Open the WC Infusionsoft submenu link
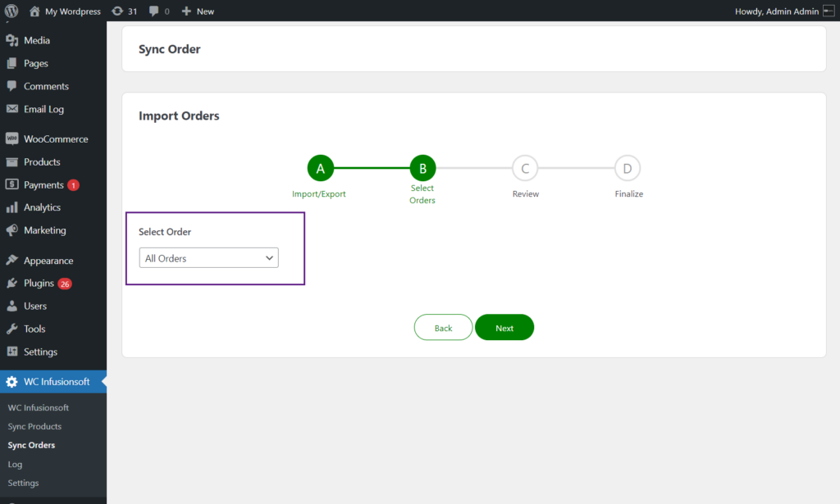 click(x=38, y=407)
